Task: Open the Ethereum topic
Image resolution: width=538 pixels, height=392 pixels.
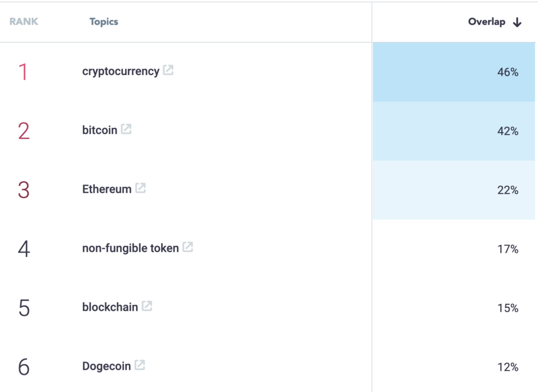Action: pyautogui.click(x=107, y=189)
